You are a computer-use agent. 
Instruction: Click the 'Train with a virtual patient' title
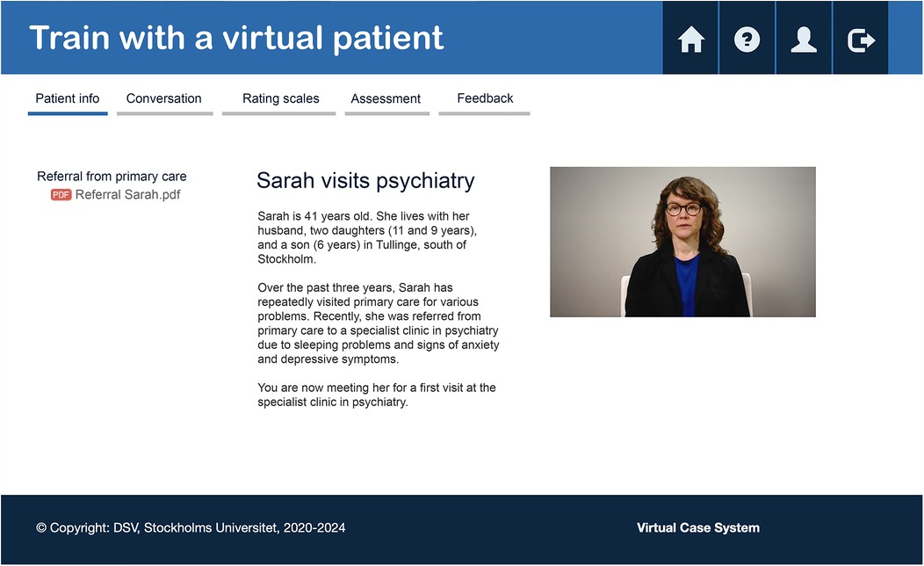pos(236,38)
